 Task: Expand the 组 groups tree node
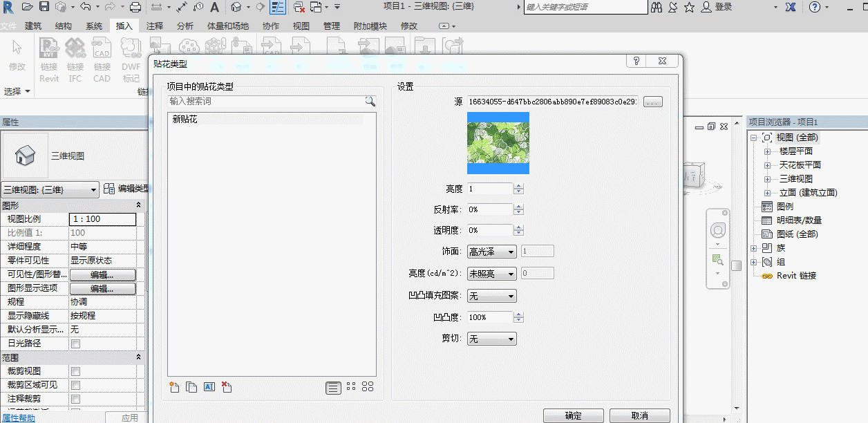(753, 262)
